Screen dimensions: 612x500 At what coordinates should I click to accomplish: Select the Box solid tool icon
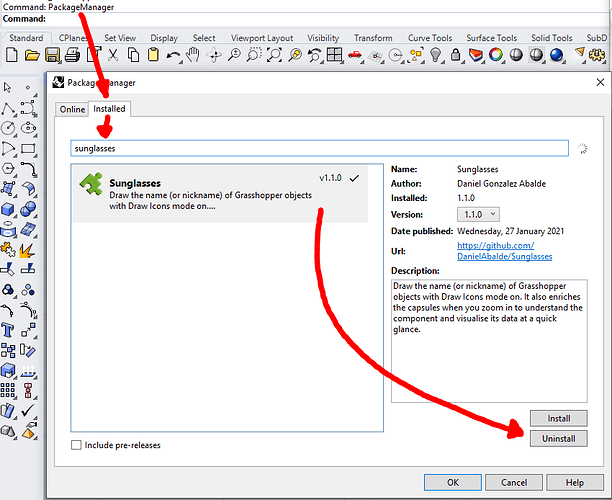tap(8, 210)
